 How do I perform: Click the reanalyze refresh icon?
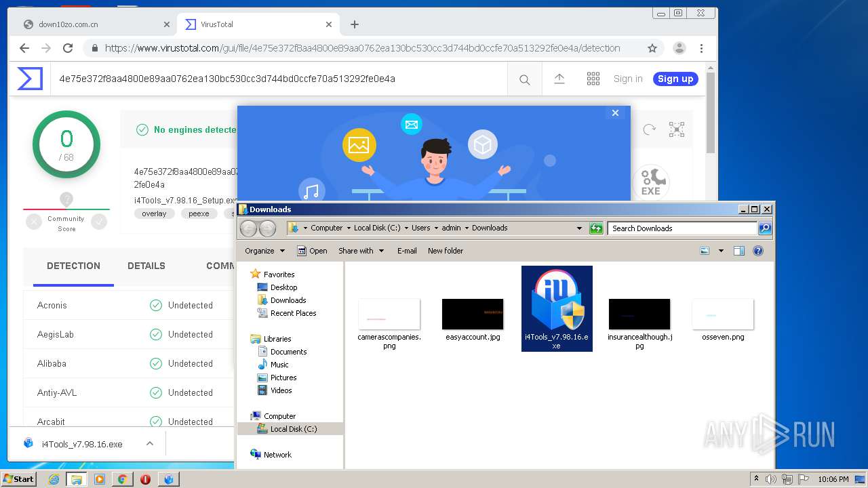coord(650,129)
